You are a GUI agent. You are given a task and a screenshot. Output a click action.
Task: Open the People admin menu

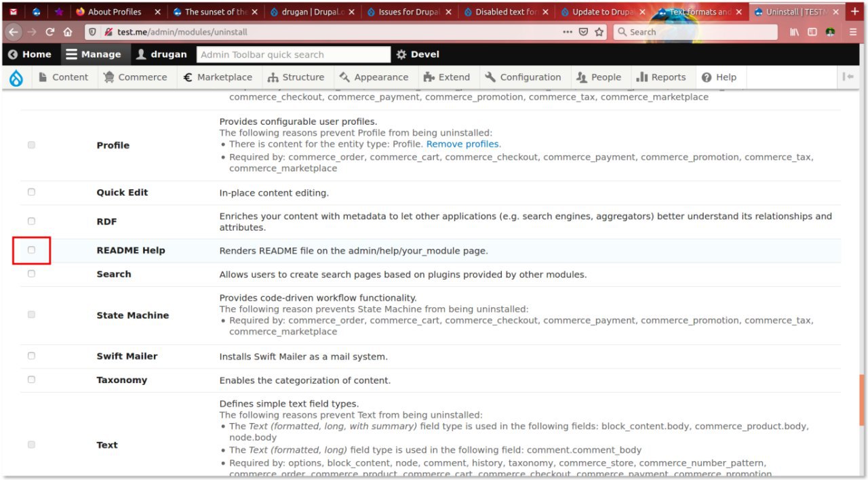pyautogui.click(x=599, y=77)
